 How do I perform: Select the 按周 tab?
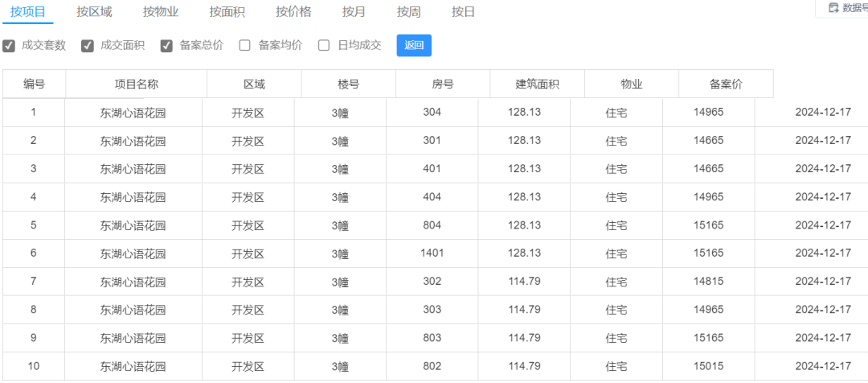(x=408, y=11)
